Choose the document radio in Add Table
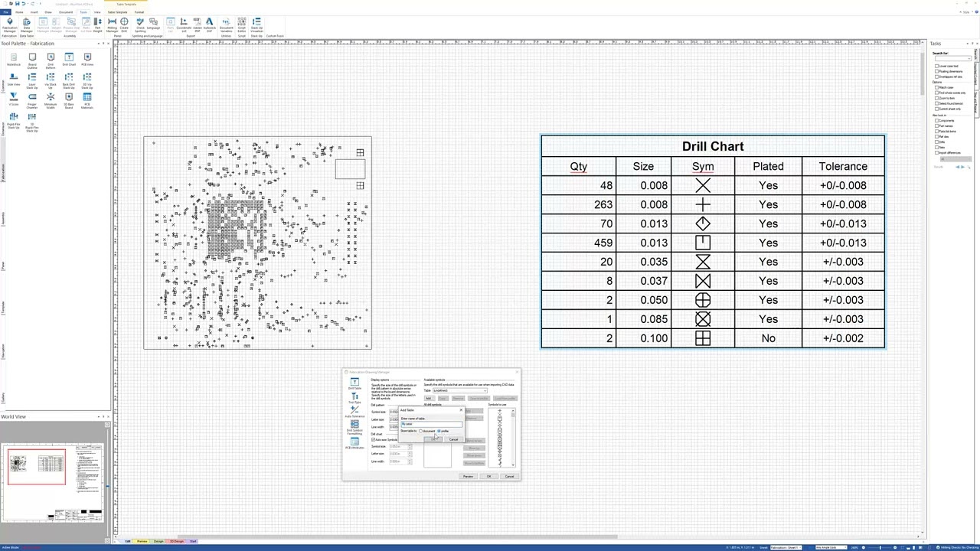Image resolution: width=980 pixels, height=551 pixels. pos(420,431)
